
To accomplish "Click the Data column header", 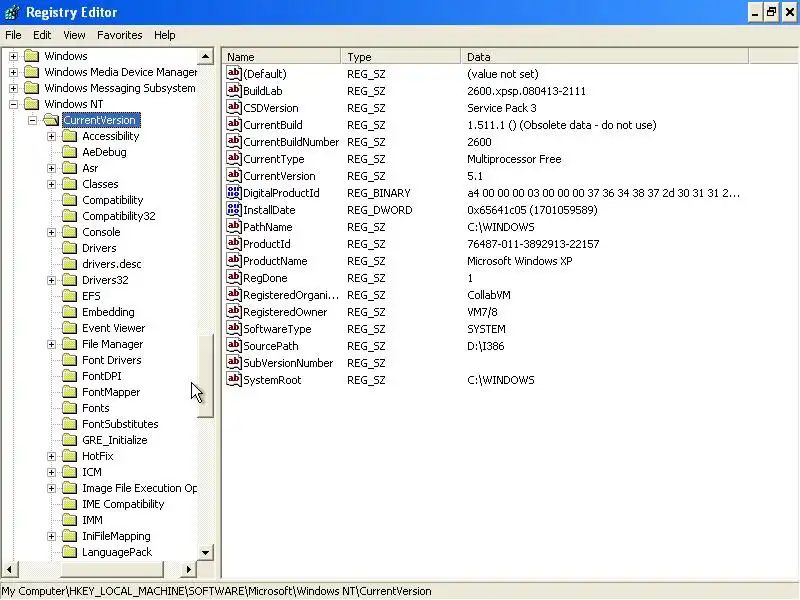I will click(x=605, y=57).
